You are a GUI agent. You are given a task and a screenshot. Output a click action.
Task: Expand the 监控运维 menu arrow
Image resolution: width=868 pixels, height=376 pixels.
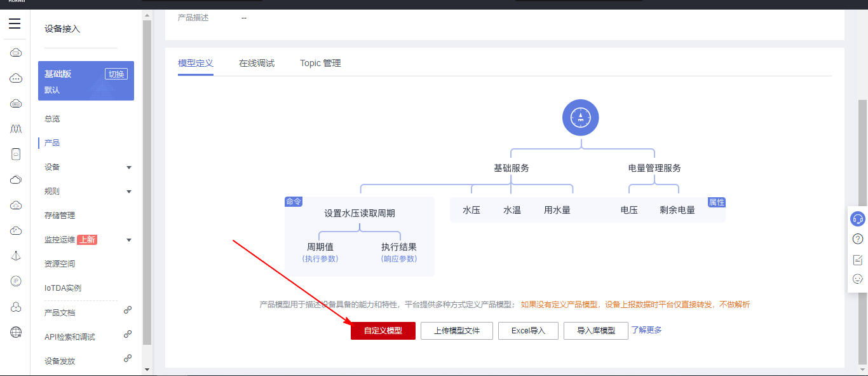tap(129, 240)
